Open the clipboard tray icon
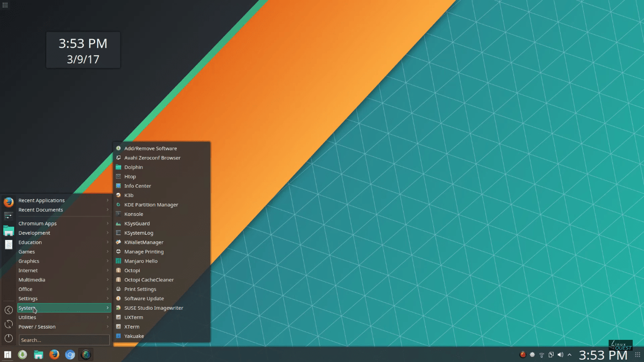Viewport: 644px width, 362px height. point(551,354)
